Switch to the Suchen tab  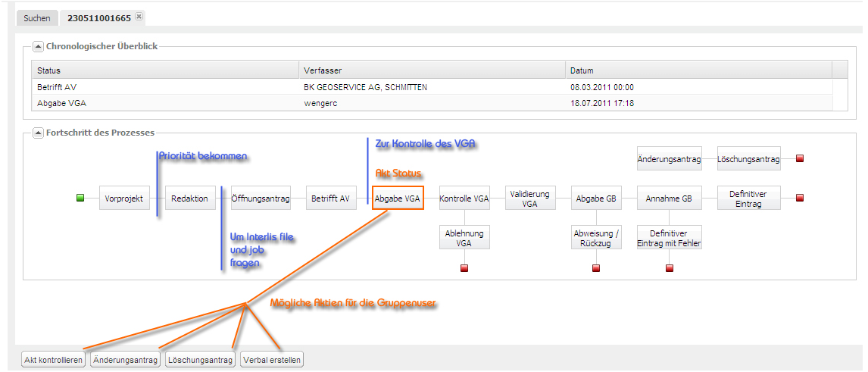coord(36,17)
